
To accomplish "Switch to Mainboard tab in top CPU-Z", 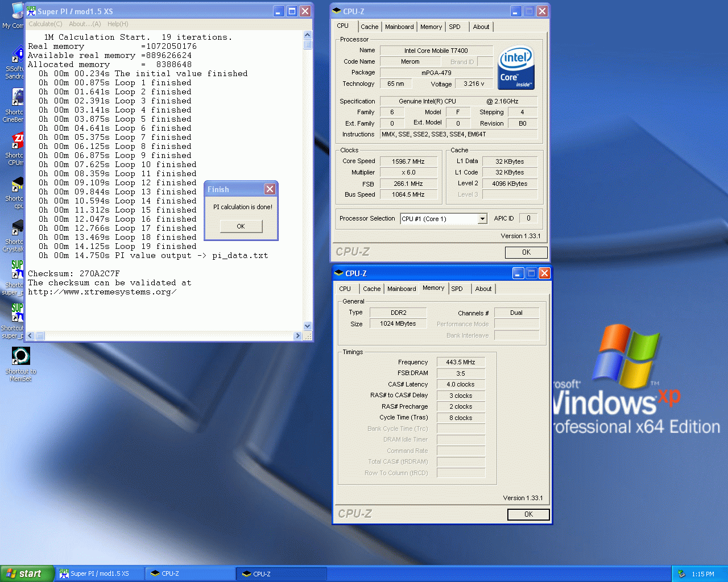I will pyautogui.click(x=399, y=27).
